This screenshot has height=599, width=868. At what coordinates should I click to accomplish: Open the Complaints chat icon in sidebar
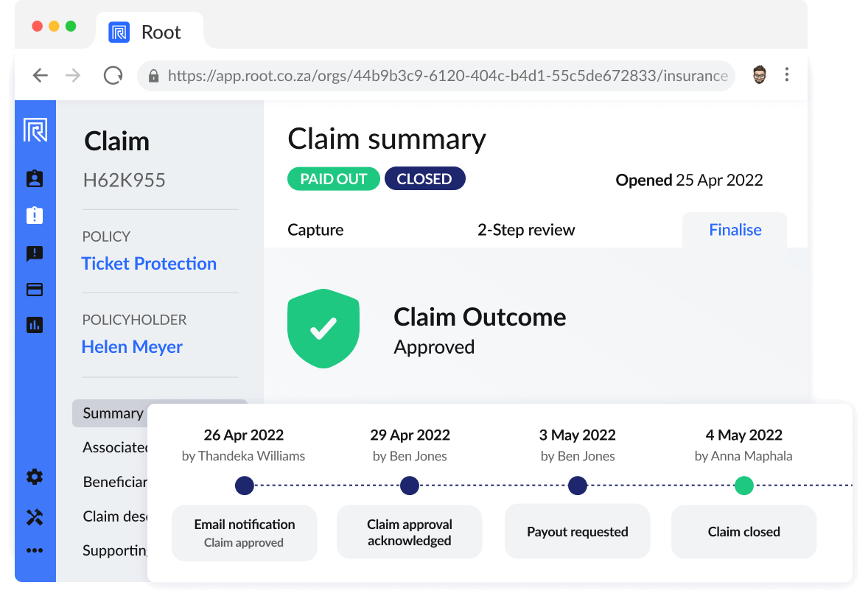coord(34,254)
